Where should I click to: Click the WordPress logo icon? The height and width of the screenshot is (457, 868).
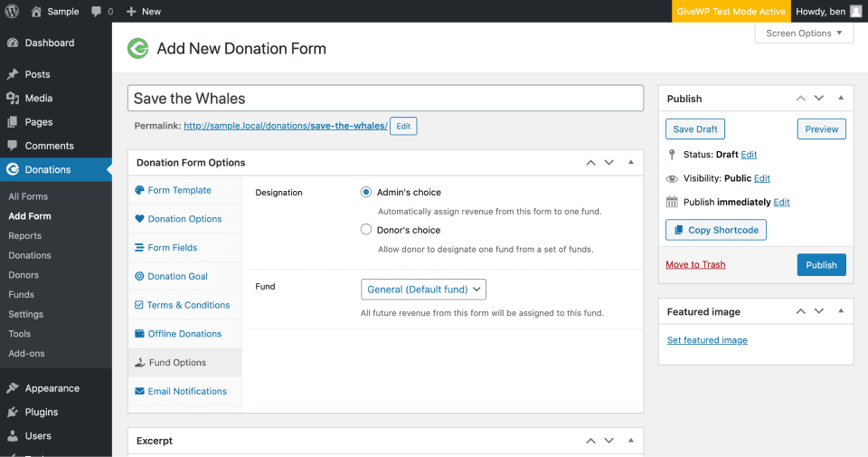point(12,11)
